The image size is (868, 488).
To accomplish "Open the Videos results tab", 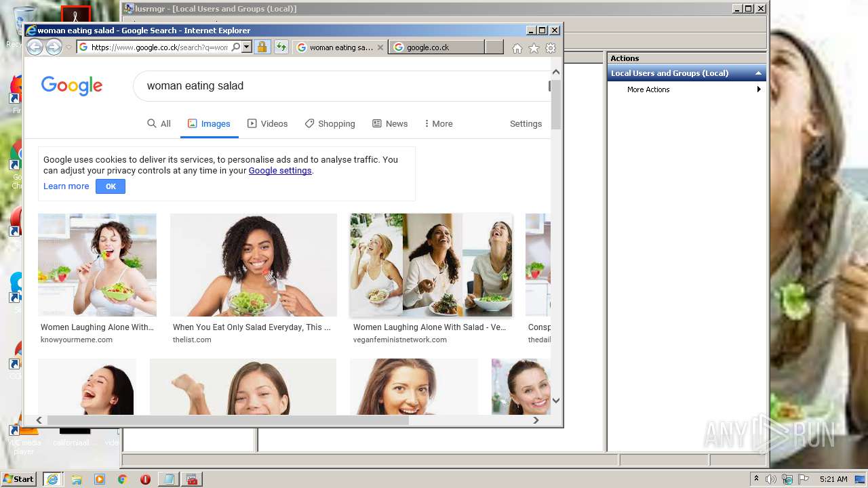I will (x=267, y=123).
